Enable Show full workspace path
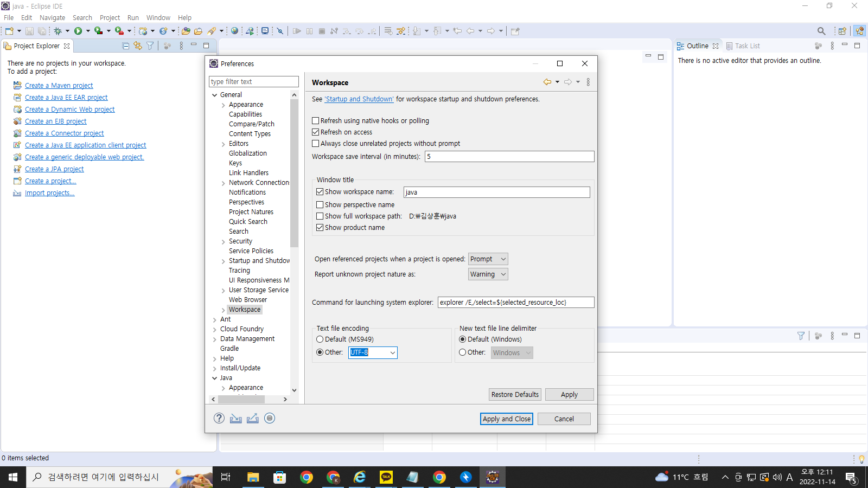This screenshot has width=868, height=488. click(320, 216)
